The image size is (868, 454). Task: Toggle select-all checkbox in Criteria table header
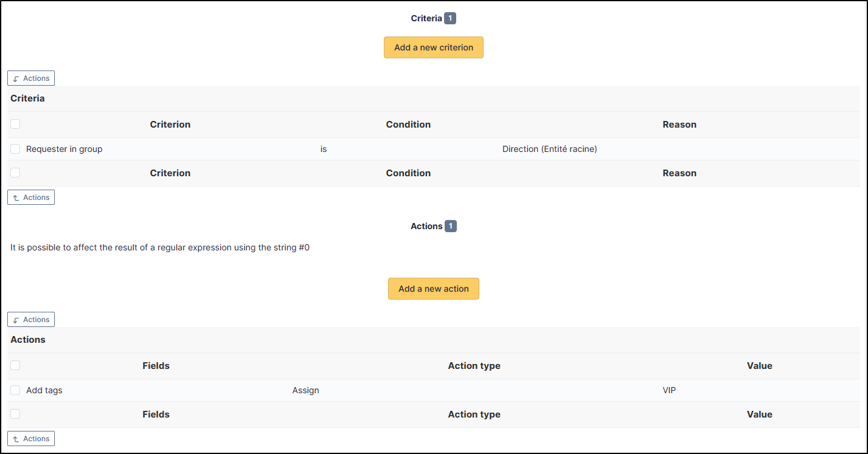[15, 124]
